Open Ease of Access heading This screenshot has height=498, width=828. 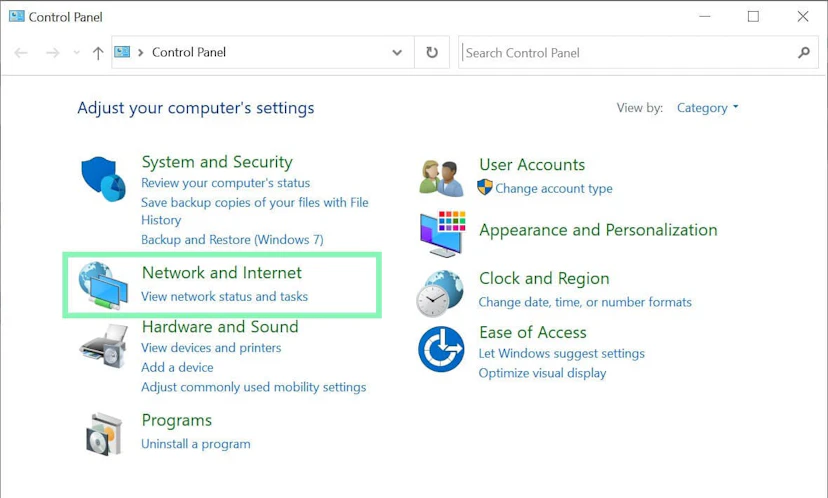(x=533, y=332)
